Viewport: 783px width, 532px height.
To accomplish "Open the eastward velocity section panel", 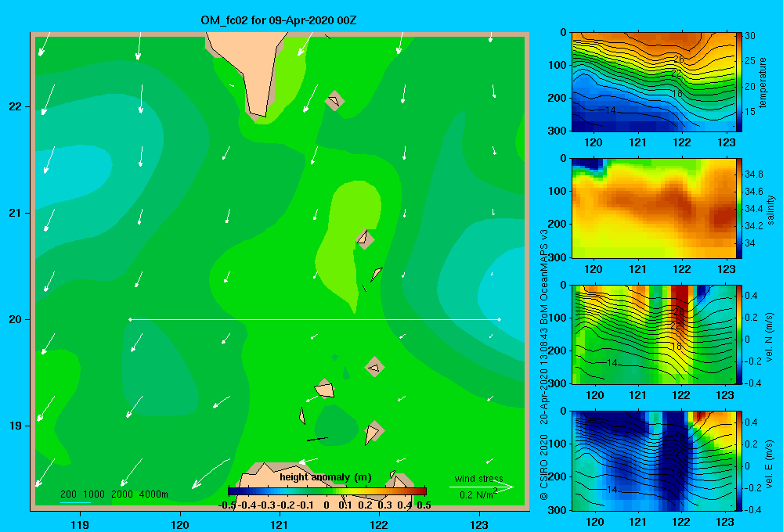I will tap(653, 461).
